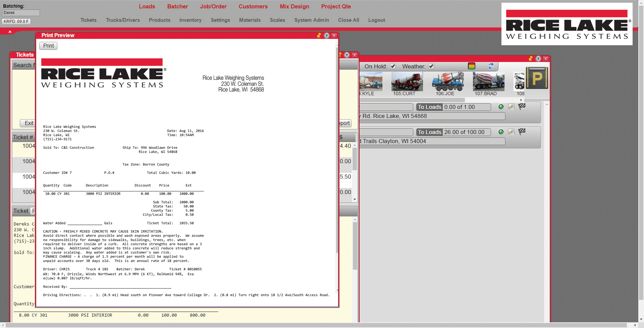This screenshot has width=644, height=328.
Task: Open the Batcher menu
Action: tap(177, 6)
